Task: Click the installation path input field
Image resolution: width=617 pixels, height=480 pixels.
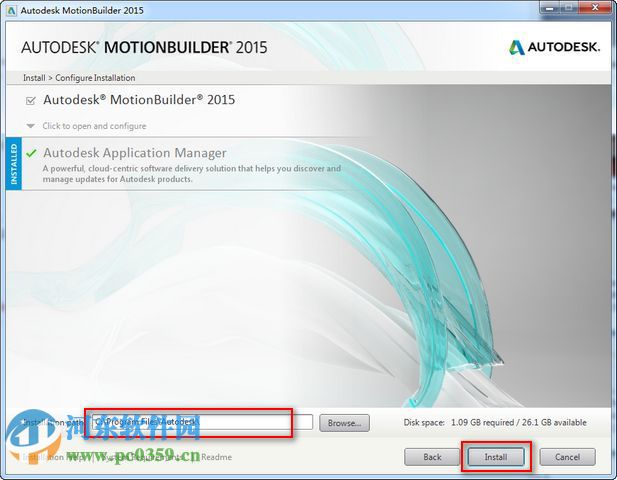Action: 202,422
